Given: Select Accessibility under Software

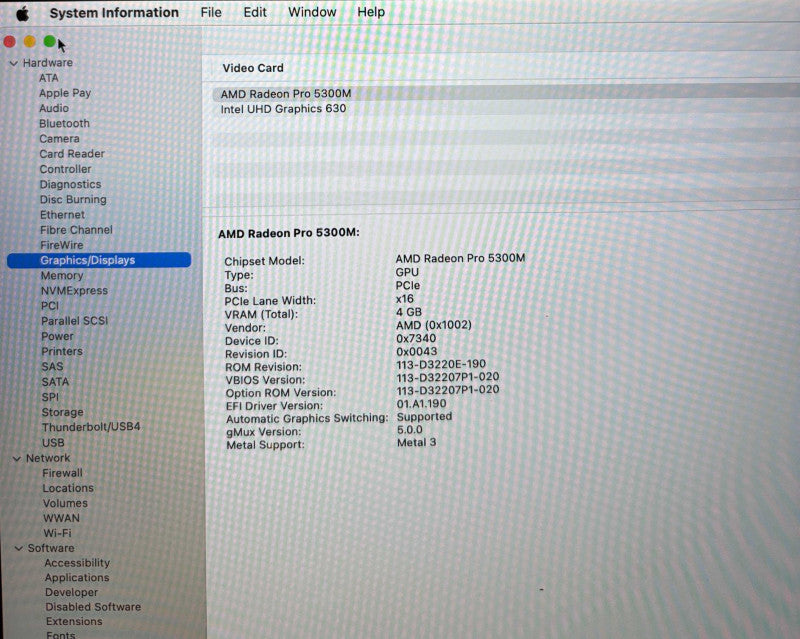Looking at the screenshot, I should [x=77, y=563].
